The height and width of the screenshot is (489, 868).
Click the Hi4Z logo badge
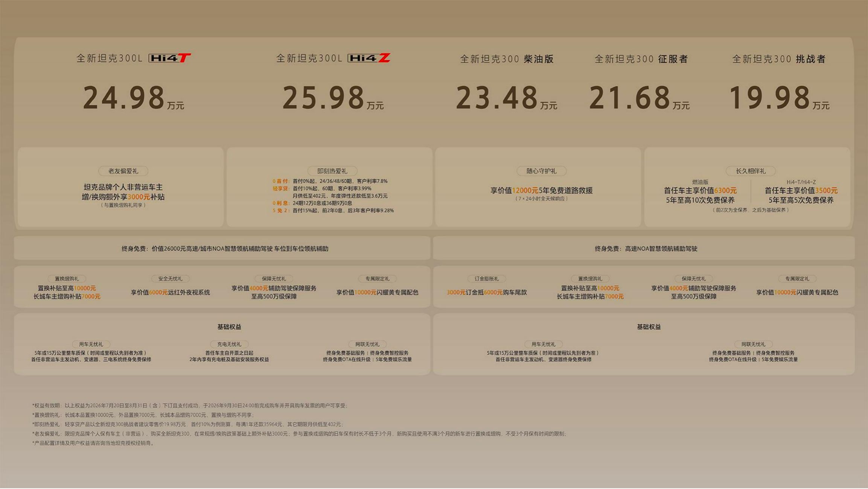369,58
